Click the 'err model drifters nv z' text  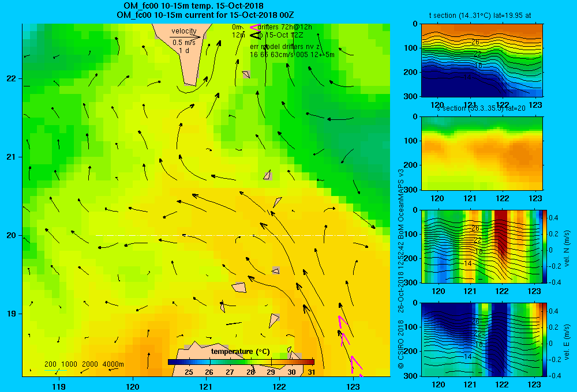(x=285, y=47)
